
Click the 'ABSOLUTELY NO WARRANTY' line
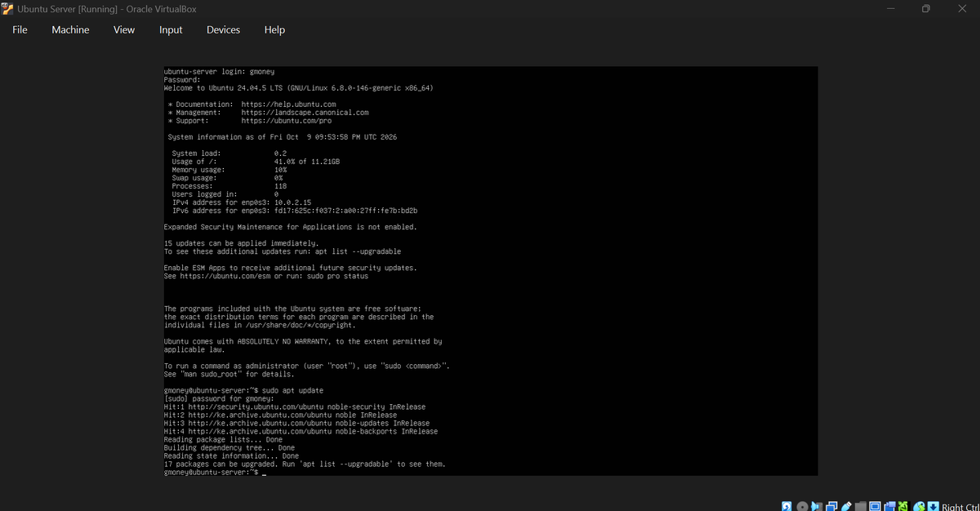click(303, 341)
